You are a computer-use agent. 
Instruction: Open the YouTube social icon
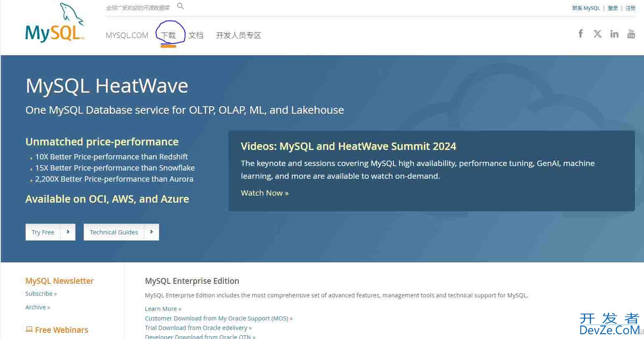point(631,34)
